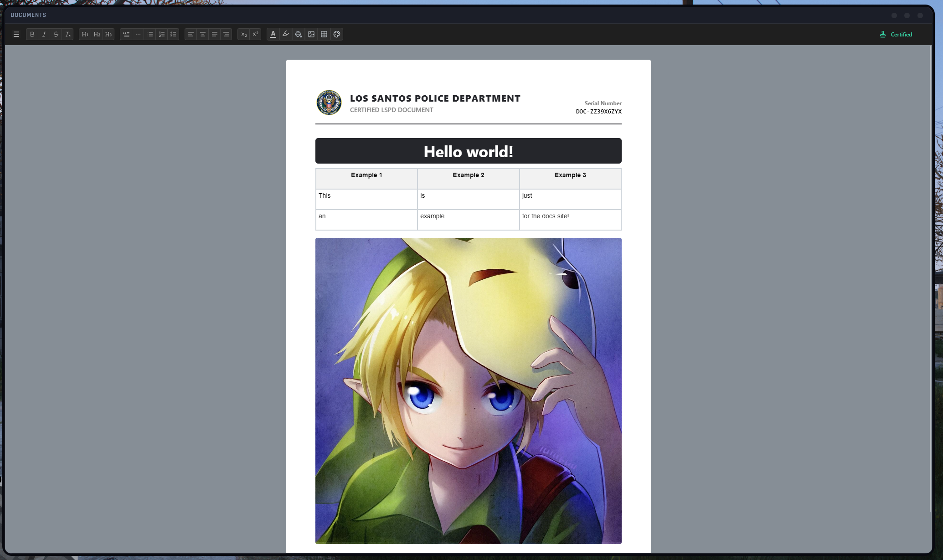Apply Heading 1 style

tap(85, 34)
